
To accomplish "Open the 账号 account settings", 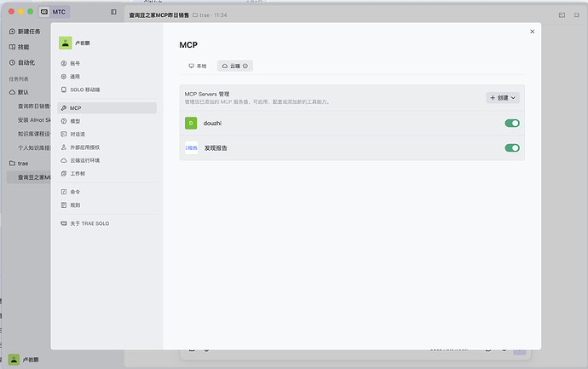I will pyautogui.click(x=107, y=63).
